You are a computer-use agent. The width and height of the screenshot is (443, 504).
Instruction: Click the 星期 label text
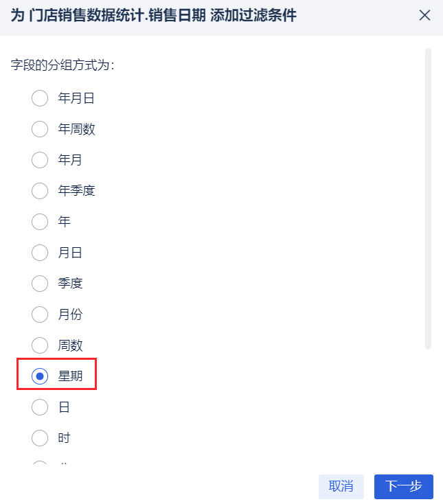coord(71,376)
